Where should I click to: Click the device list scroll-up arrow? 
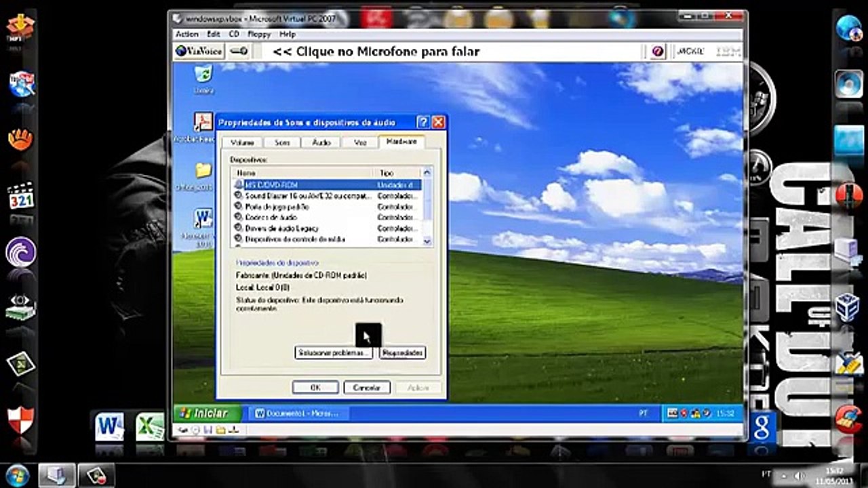click(427, 173)
